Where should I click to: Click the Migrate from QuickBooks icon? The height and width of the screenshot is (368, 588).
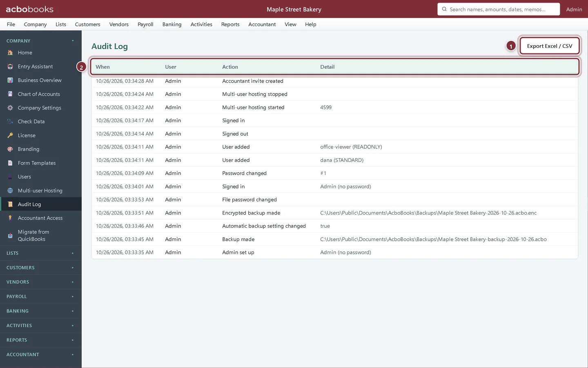pyautogui.click(x=10, y=236)
